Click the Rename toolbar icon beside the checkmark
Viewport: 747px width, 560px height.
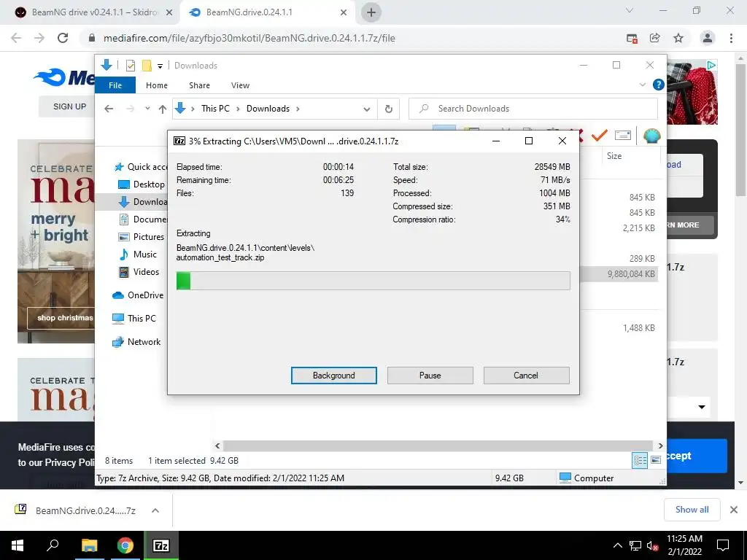(623, 136)
